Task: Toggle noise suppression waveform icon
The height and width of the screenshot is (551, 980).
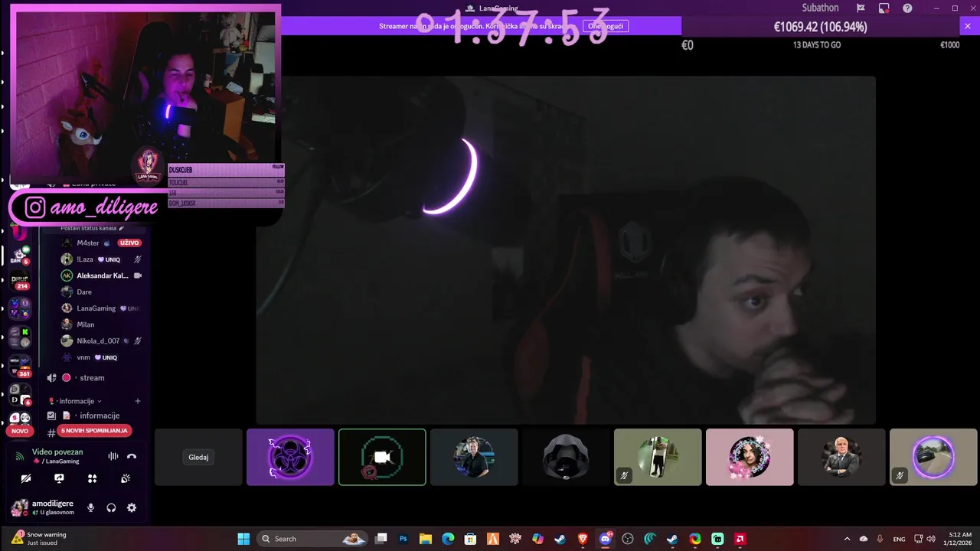Action: (113, 456)
